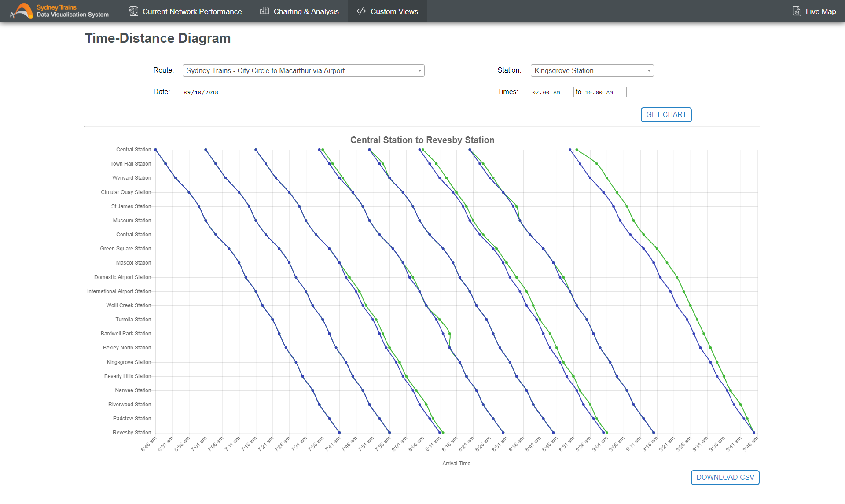The height and width of the screenshot is (504, 845).
Task: Open Custom Views menu
Action: [x=387, y=11]
